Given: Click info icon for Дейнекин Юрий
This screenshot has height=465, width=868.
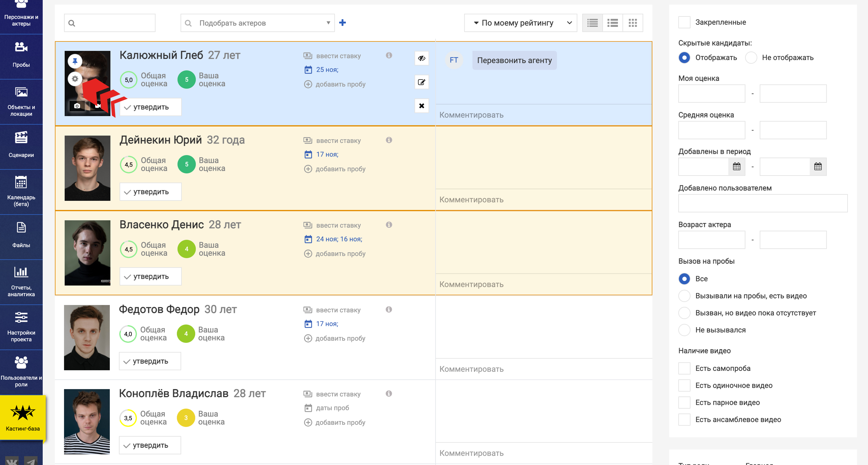Looking at the screenshot, I should [x=389, y=140].
